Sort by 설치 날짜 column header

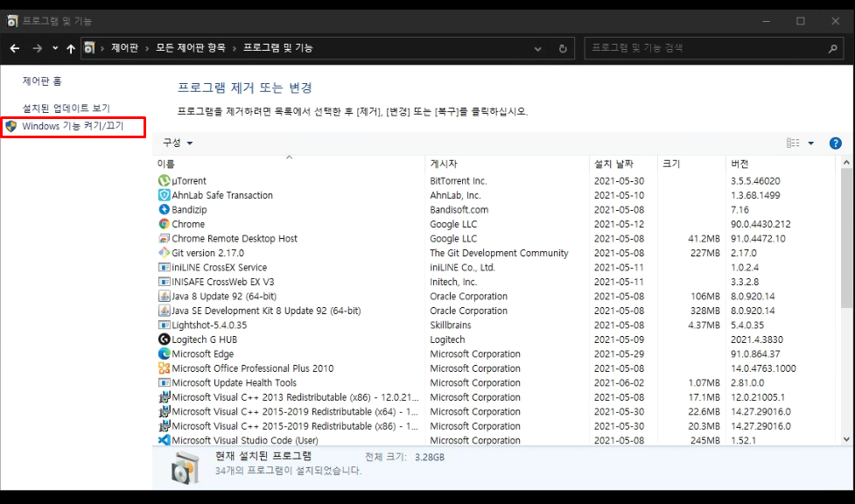623,164
